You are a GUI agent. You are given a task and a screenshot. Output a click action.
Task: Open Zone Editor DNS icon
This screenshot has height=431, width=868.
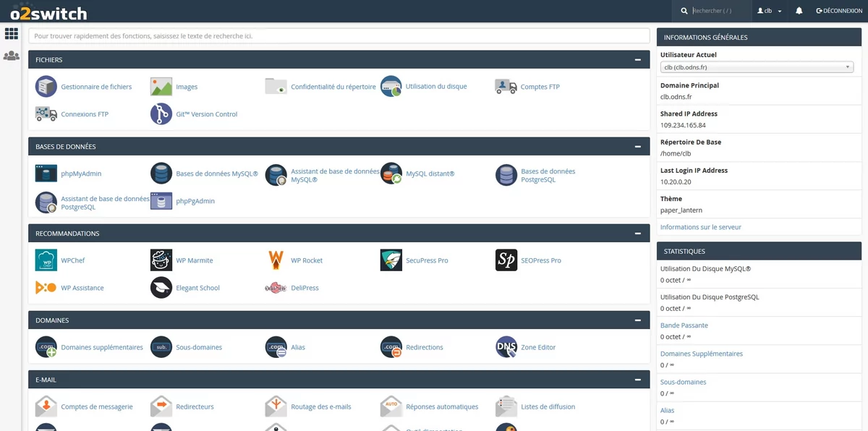point(506,347)
